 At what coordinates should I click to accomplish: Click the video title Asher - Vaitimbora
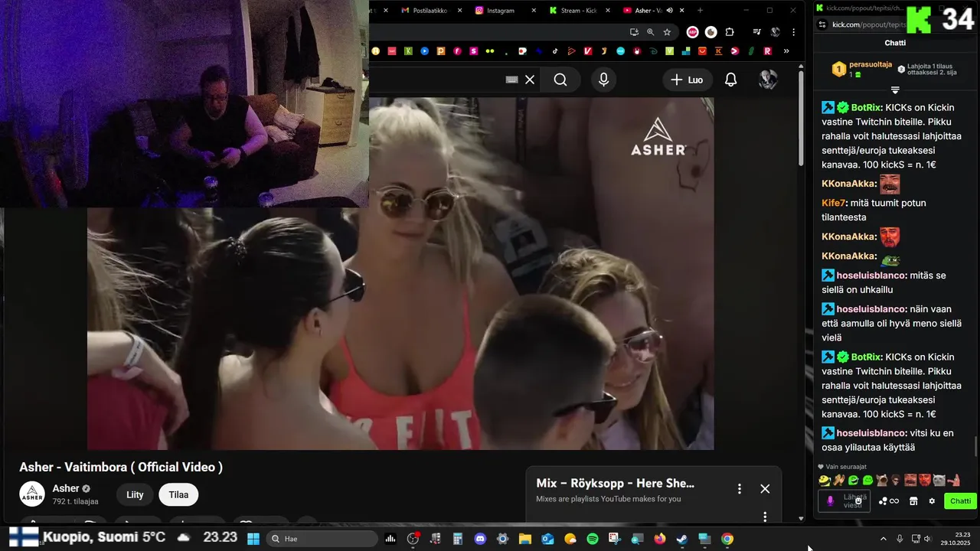point(121,467)
